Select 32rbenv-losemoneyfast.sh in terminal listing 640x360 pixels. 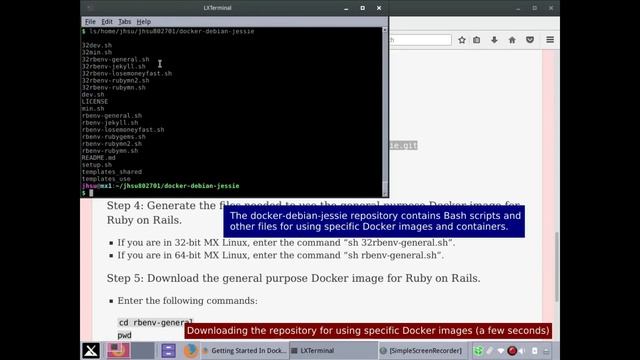pos(127,73)
